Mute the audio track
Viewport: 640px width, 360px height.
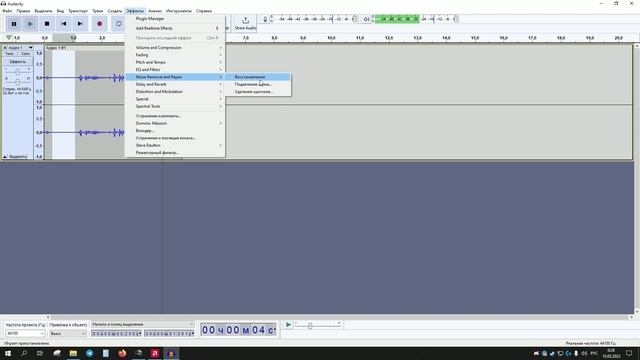[9, 53]
